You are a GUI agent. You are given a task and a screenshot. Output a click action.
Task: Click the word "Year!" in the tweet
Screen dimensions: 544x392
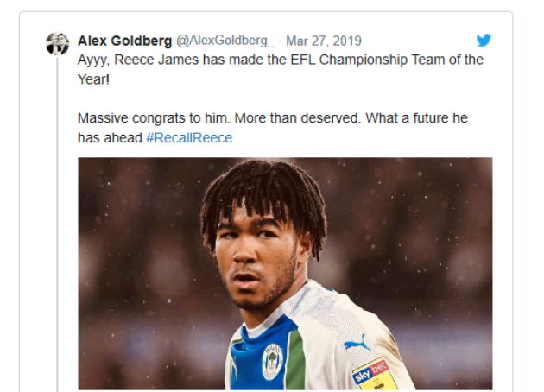(95, 79)
